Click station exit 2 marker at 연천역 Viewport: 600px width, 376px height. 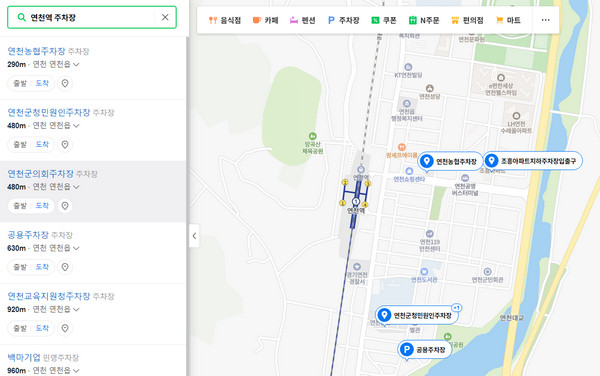pyautogui.click(x=345, y=182)
